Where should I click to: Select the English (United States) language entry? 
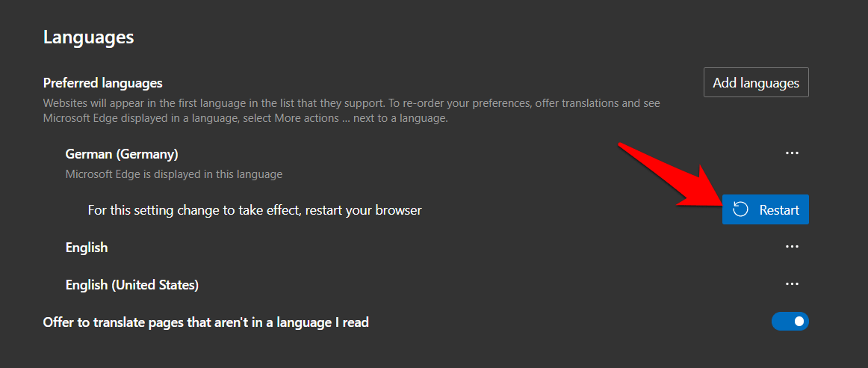[x=132, y=285]
